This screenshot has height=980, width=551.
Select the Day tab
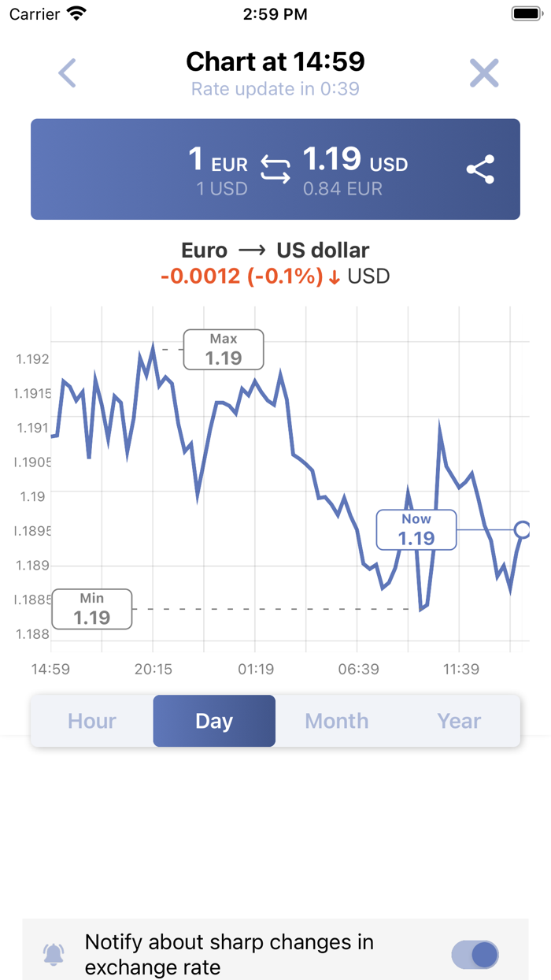214,721
